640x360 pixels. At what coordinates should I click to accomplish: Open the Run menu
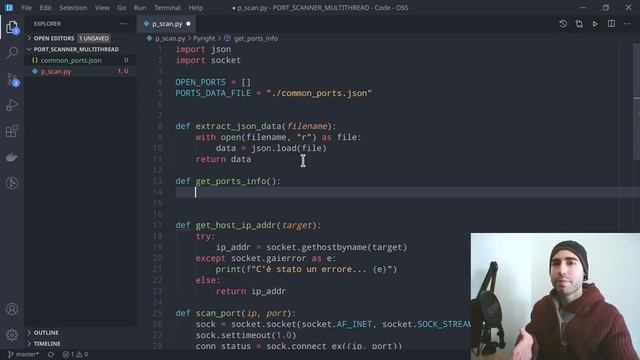coord(140,8)
